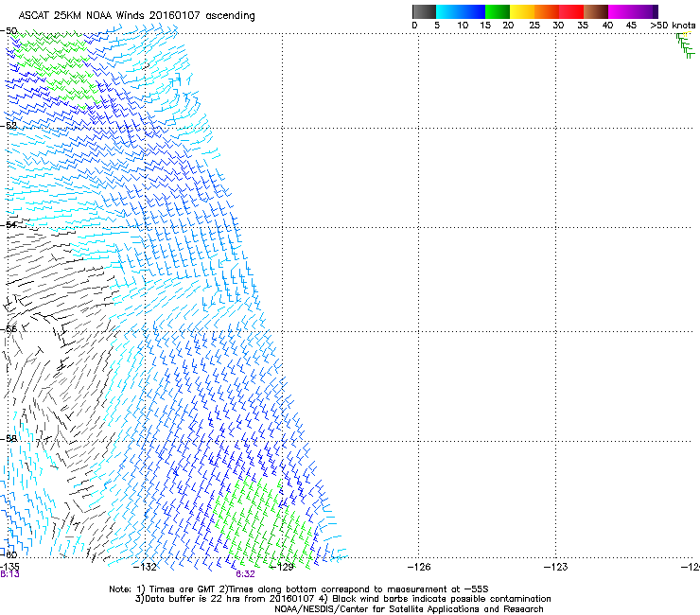
Task: Click the NOAA/NESDIS credit line
Action: click(x=409, y=609)
